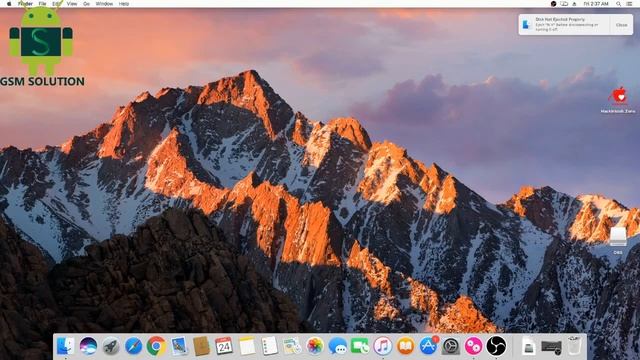Launch Siri from the Dock

(x=88, y=346)
